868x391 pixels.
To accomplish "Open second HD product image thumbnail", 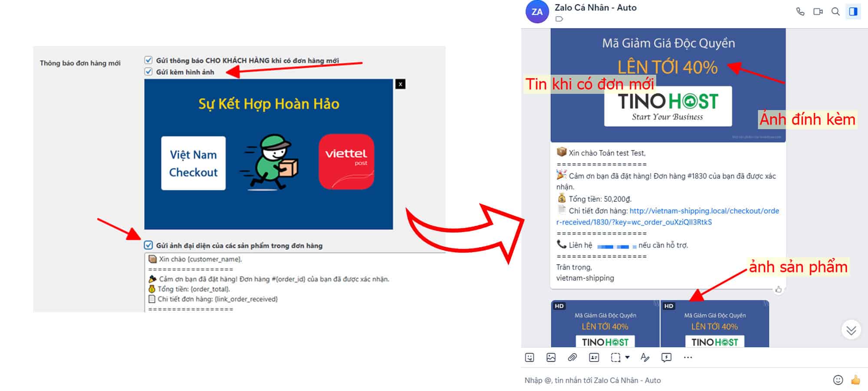I will [715, 324].
